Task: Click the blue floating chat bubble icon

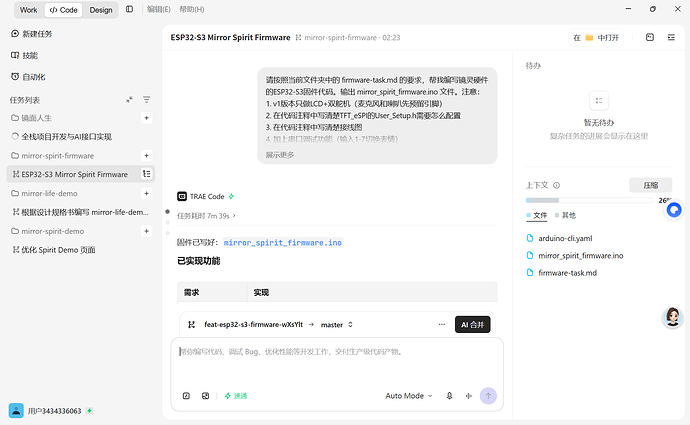Action: (674, 210)
